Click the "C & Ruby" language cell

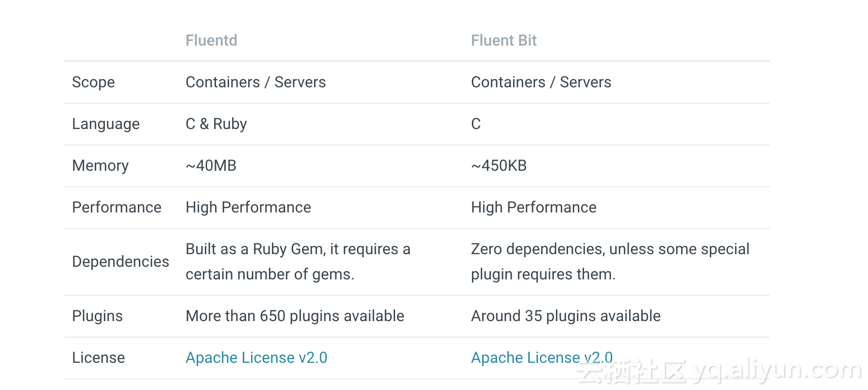pyautogui.click(x=216, y=124)
